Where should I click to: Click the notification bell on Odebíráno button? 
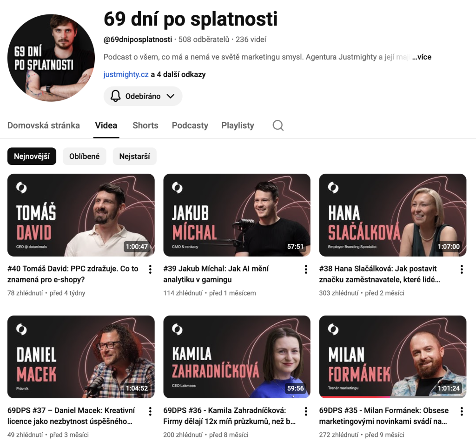pos(115,96)
